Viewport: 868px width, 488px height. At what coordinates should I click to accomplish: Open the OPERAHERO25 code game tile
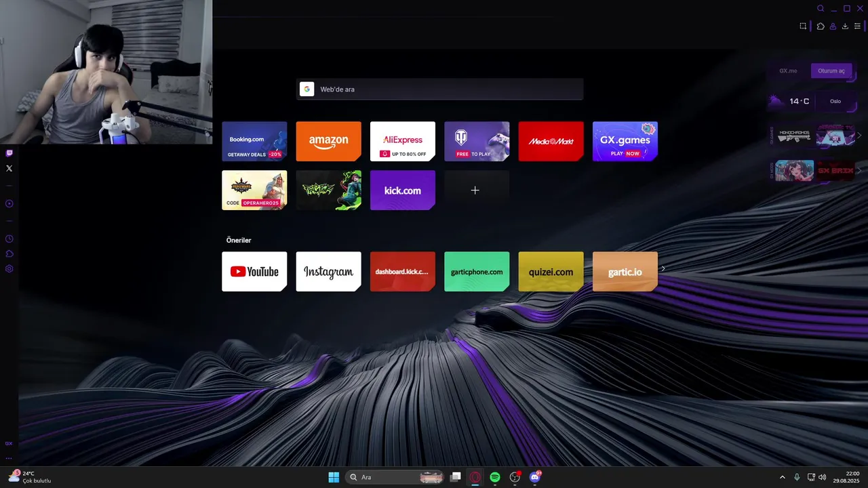254,190
